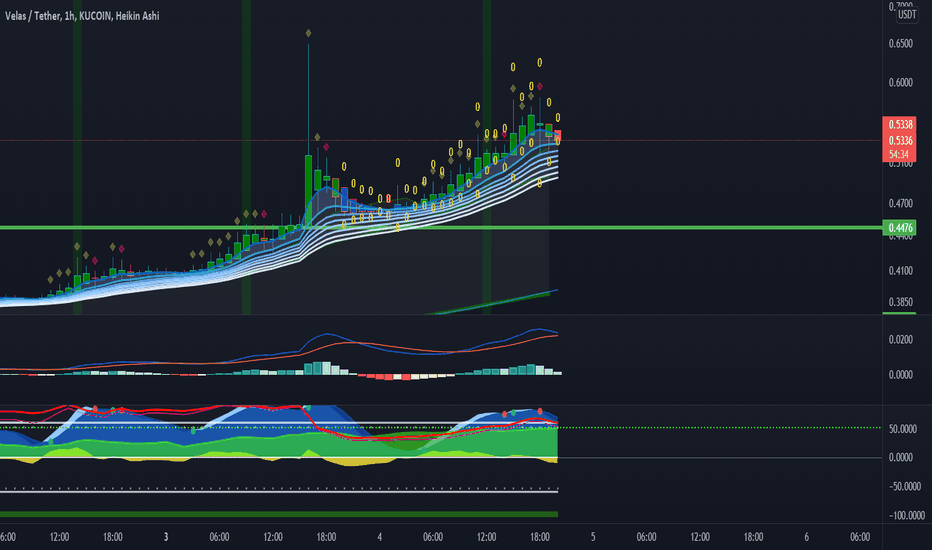This screenshot has height=550, width=932.
Task: Click the date label 5 on time axis
Action: tap(593, 537)
